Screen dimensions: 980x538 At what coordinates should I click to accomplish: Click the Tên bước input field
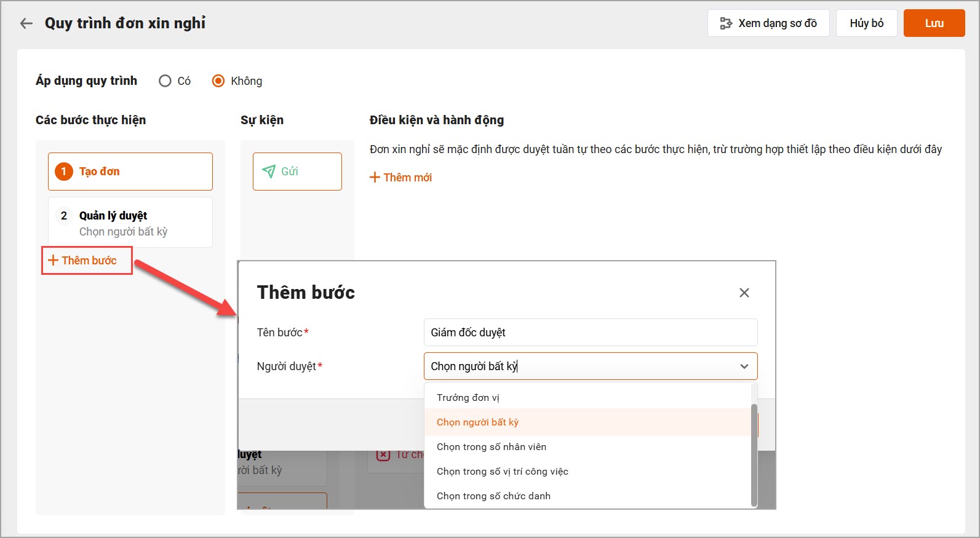tap(590, 333)
